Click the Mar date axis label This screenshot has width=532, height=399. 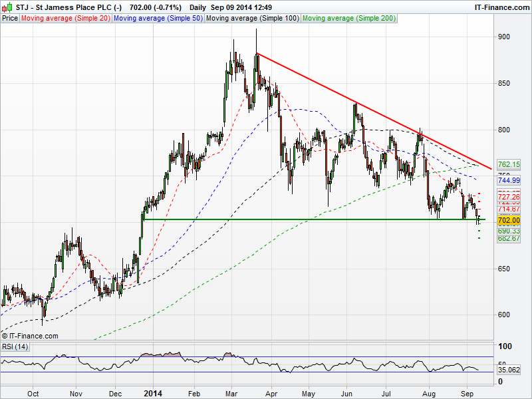pyautogui.click(x=231, y=394)
